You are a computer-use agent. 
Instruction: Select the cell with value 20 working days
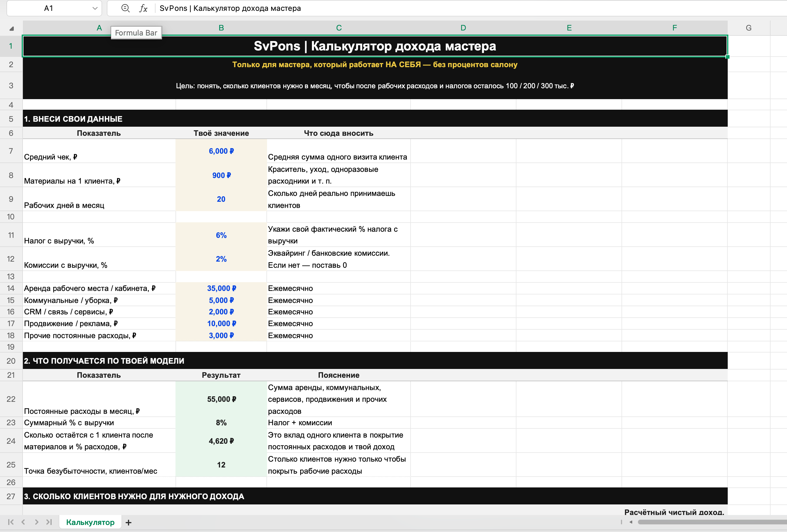coord(221,199)
